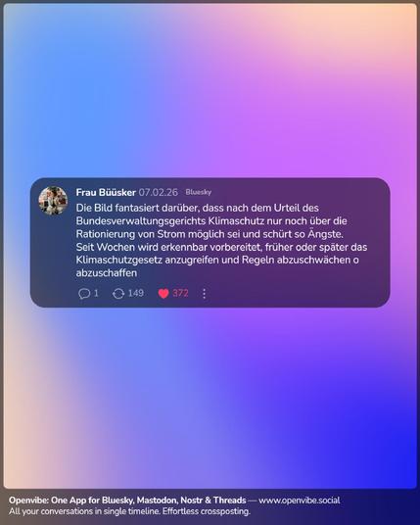The image size is (420, 525).
Task: Click the Openvibe footer headline
Action: coord(127,501)
